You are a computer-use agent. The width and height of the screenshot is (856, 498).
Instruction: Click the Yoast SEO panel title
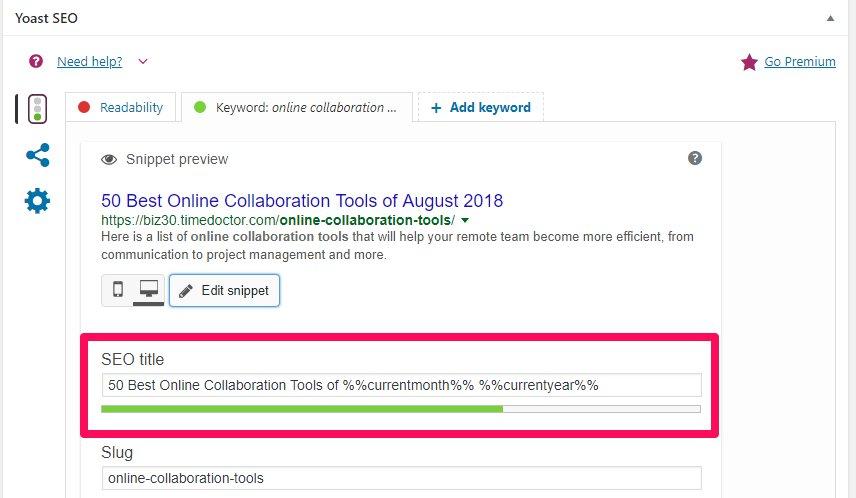pos(46,19)
